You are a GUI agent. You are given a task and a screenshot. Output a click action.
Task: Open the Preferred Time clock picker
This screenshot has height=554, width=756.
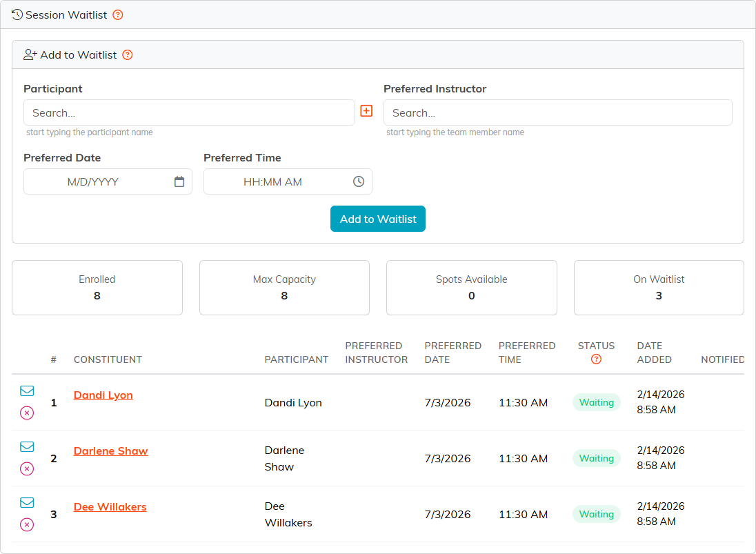click(x=359, y=181)
